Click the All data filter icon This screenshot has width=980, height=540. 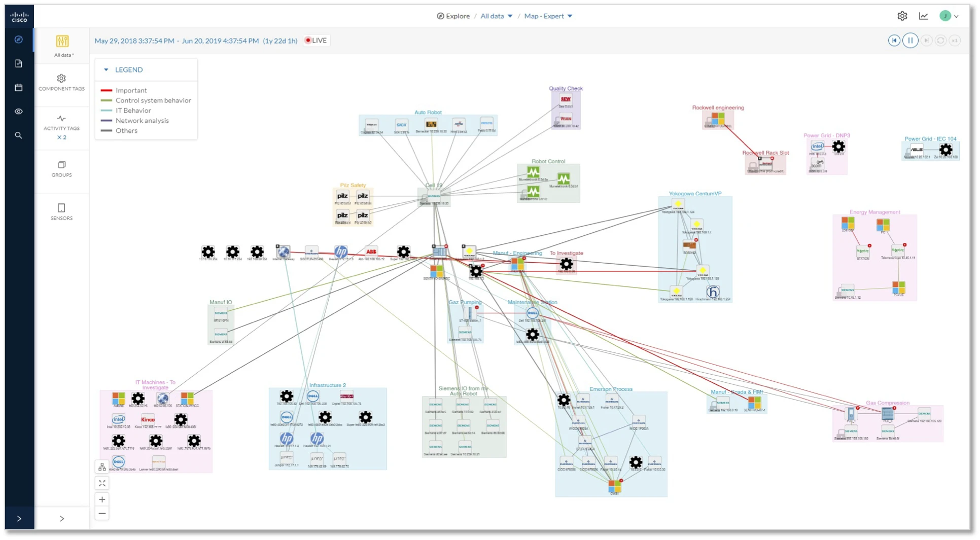[62, 41]
